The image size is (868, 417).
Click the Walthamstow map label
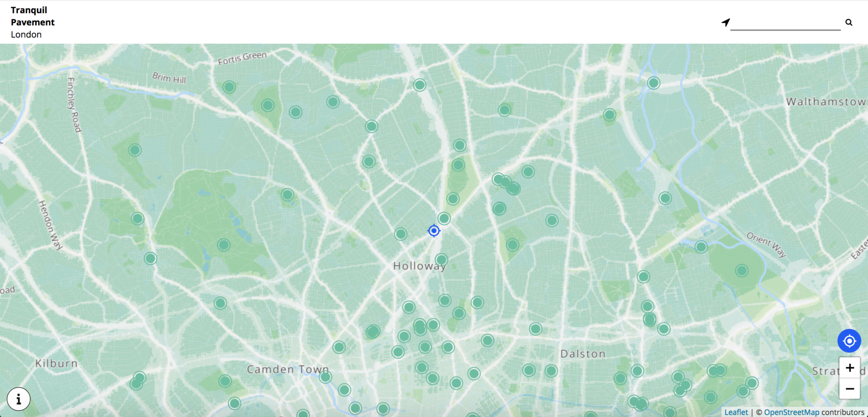tap(826, 102)
